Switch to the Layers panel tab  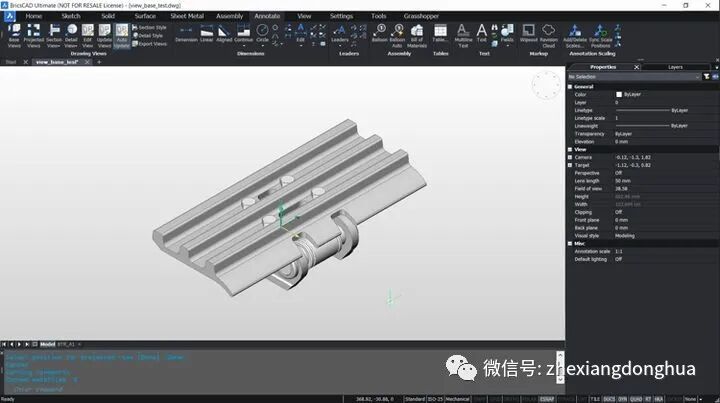pos(675,67)
